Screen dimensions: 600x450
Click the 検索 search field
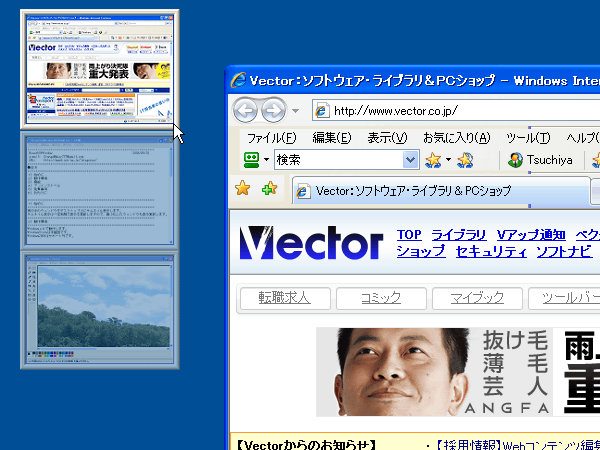pyautogui.click(x=338, y=160)
